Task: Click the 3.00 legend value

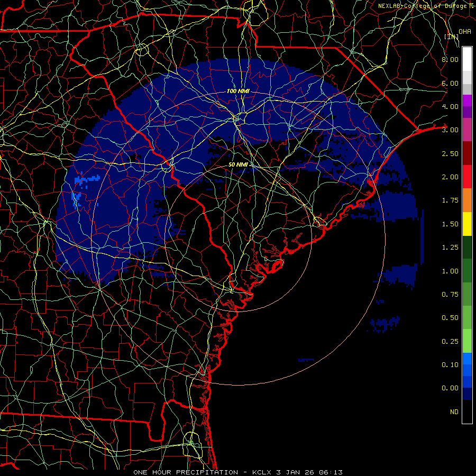Action: tap(450, 130)
